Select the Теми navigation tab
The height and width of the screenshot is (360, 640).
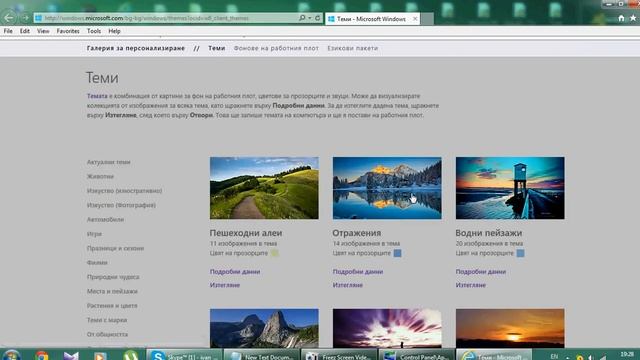[x=216, y=48]
